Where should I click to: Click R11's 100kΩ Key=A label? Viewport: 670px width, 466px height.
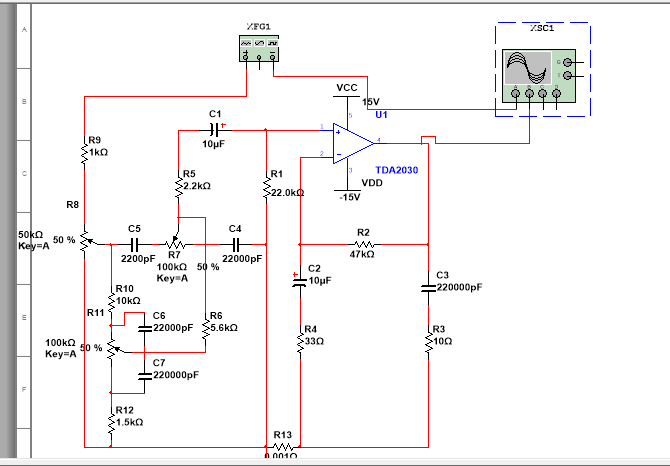coord(61,348)
